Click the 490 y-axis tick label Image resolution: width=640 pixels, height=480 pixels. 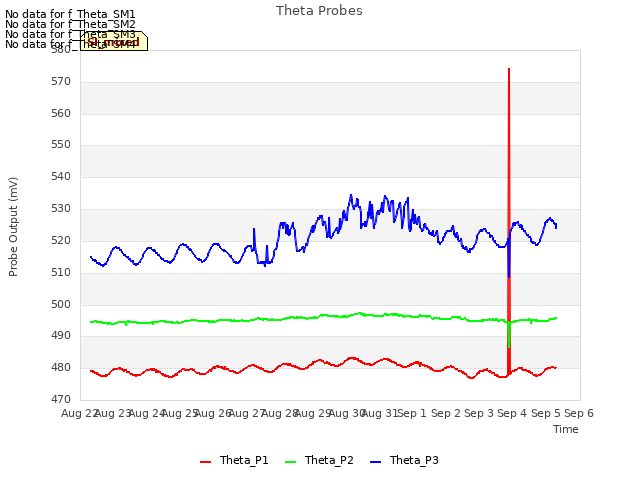tap(61, 336)
